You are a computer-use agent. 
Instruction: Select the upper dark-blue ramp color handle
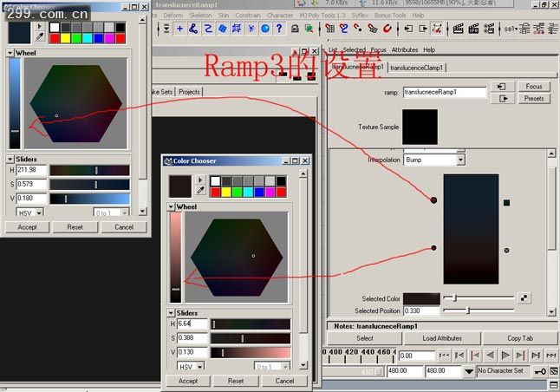pyautogui.click(x=433, y=200)
